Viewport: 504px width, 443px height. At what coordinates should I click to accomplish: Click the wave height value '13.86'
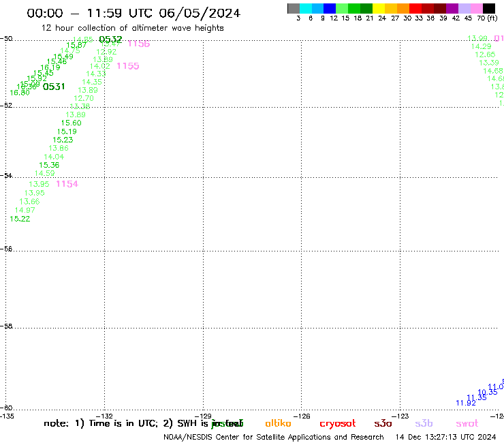pyautogui.click(x=59, y=149)
